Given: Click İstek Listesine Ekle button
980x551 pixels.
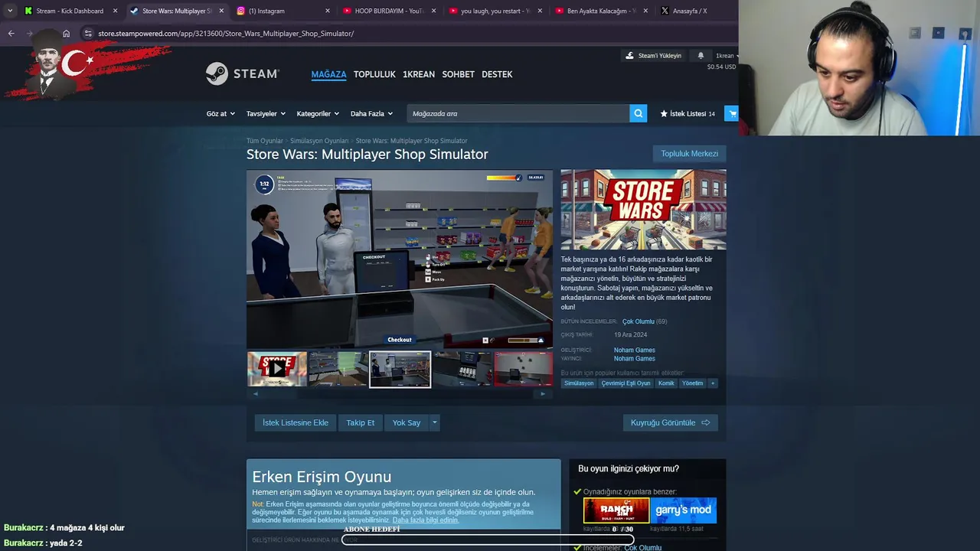Looking at the screenshot, I should click(296, 422).
